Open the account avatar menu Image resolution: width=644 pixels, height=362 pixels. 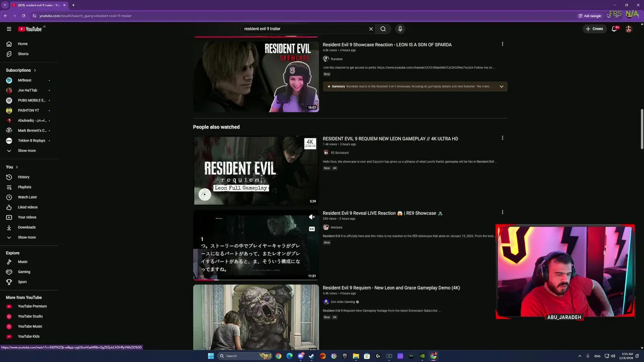628,29
